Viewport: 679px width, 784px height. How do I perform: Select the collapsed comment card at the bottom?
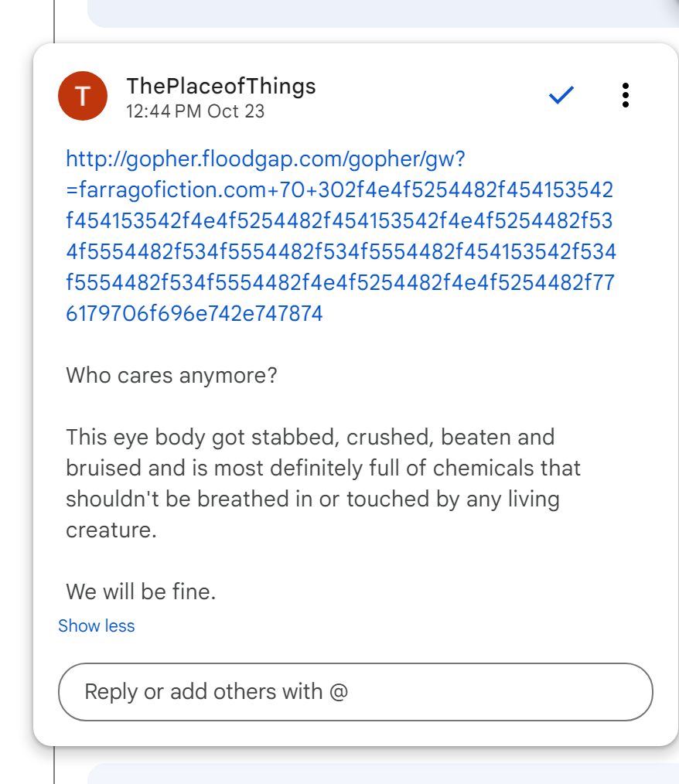pyautogui.click(x=379, y=774)
